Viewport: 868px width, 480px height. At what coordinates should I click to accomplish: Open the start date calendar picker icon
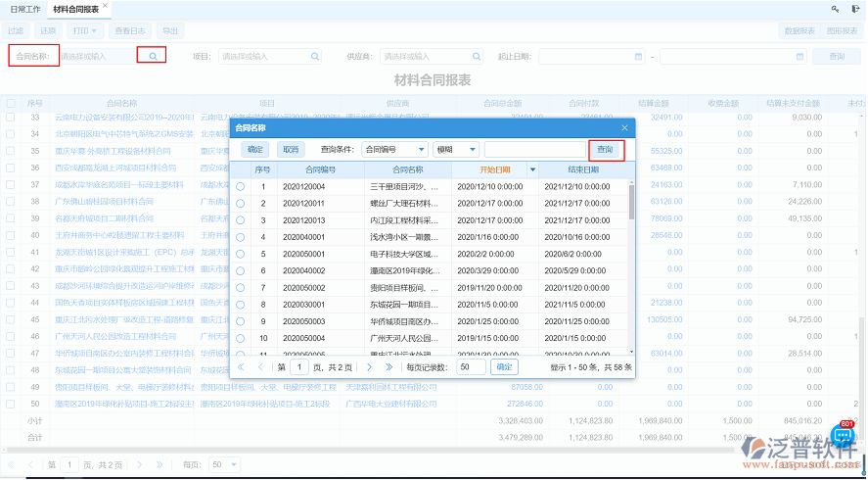click(x=638, y=57)
